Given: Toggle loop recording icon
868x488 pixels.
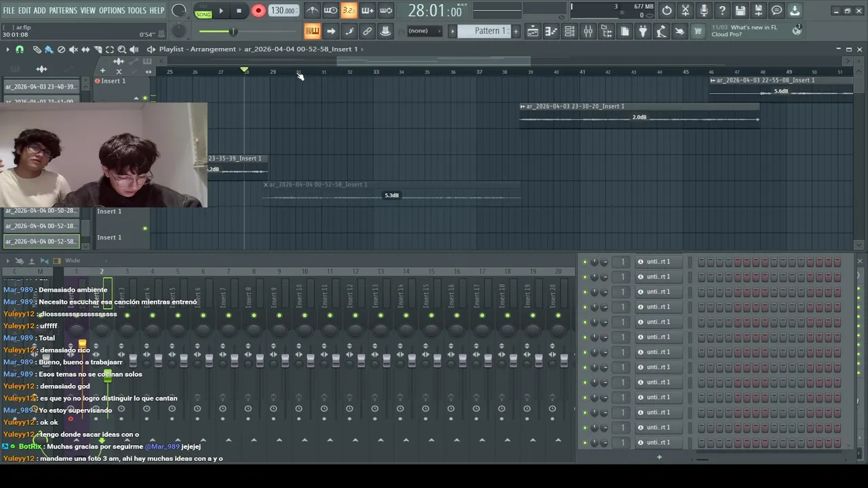Looking at the screenshot, I should click(385, 10).
